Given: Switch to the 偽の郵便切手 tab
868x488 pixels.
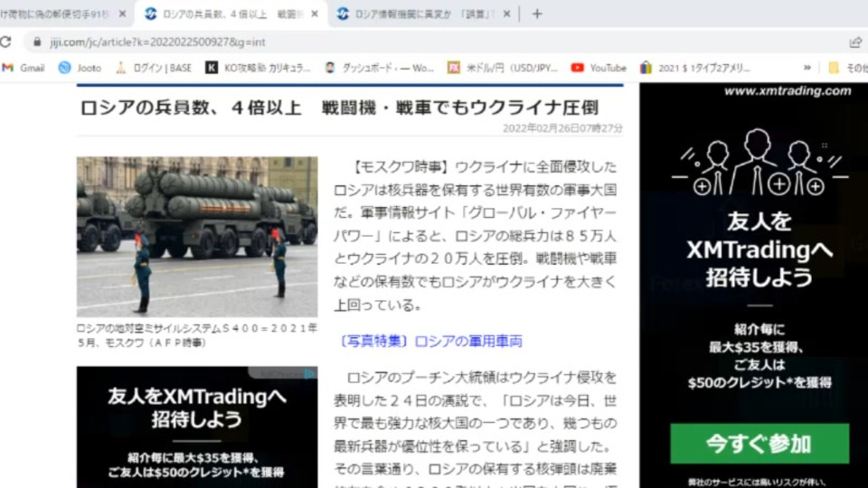Looking at the screenshot, I should click(63, 14).
